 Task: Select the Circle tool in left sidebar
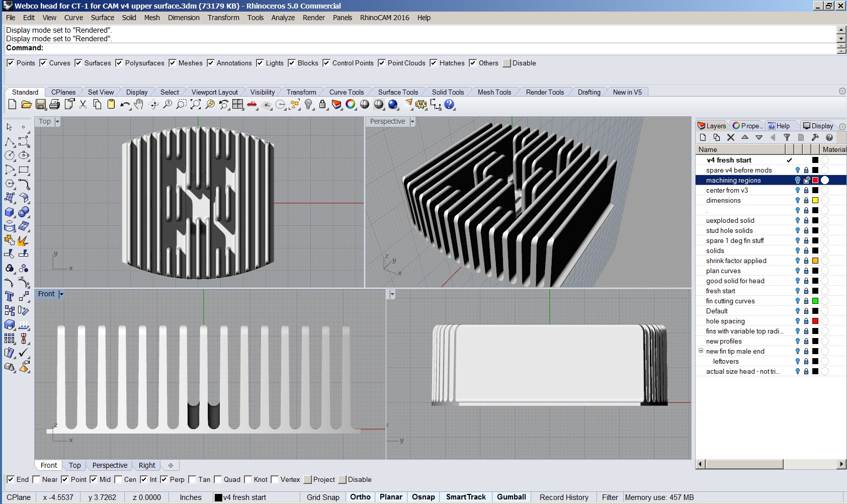10,155
